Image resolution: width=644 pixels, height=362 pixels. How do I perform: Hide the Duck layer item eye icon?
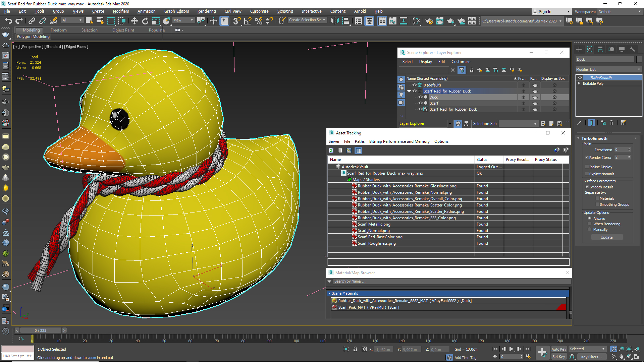420,97
